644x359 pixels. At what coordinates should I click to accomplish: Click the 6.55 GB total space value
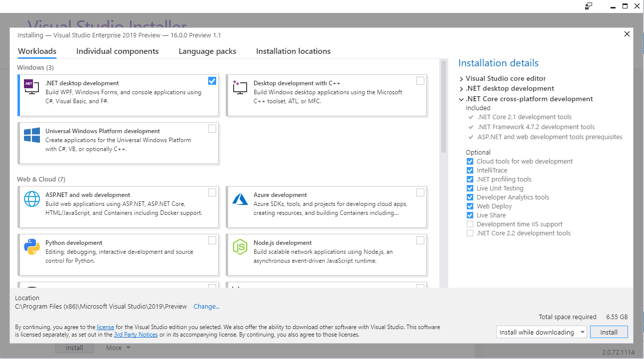pyautogui.click(x=617, y=317)
